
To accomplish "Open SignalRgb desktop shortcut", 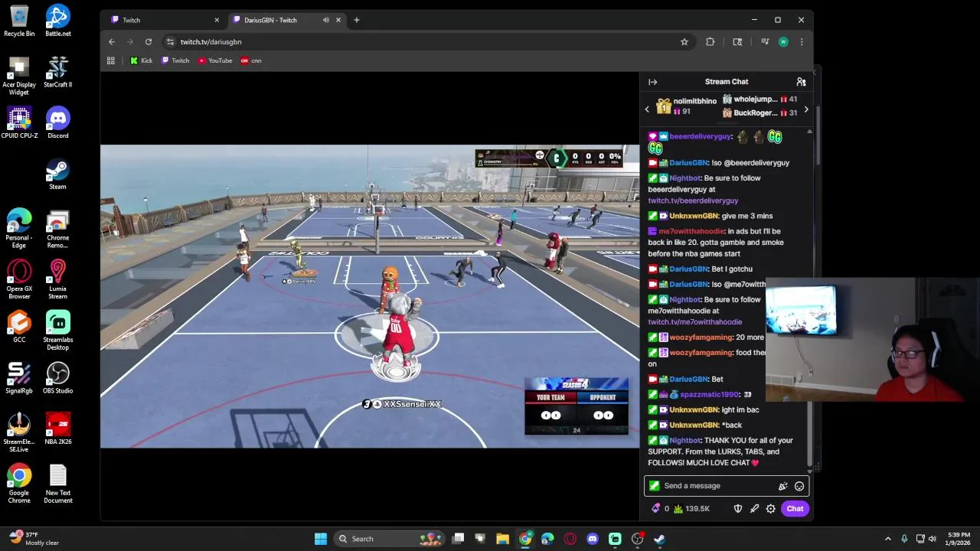I will pos(19,378).
